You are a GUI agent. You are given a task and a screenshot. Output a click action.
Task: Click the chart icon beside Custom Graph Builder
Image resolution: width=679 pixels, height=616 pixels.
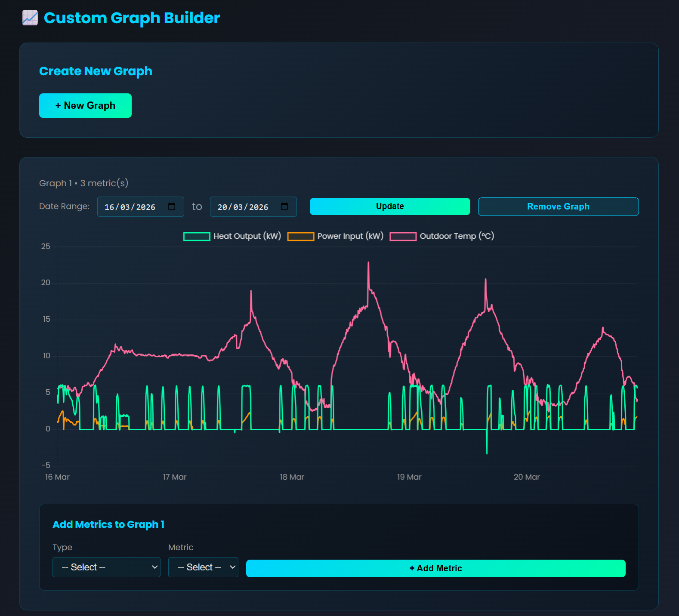tap(30, 18)
